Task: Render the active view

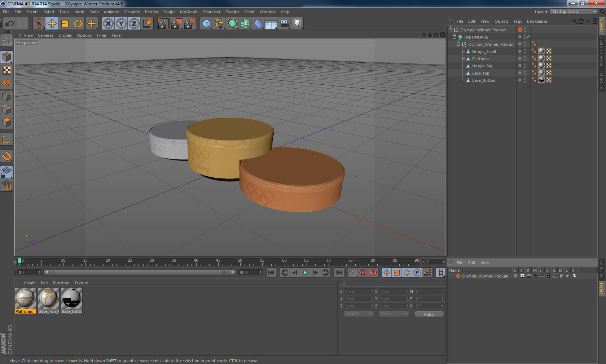Action: (163, 24)
